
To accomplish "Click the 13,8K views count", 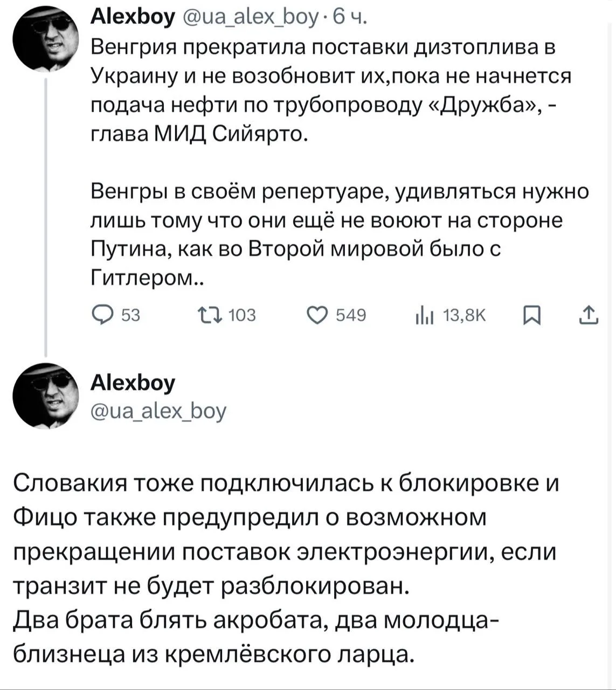I will (463, 315).
